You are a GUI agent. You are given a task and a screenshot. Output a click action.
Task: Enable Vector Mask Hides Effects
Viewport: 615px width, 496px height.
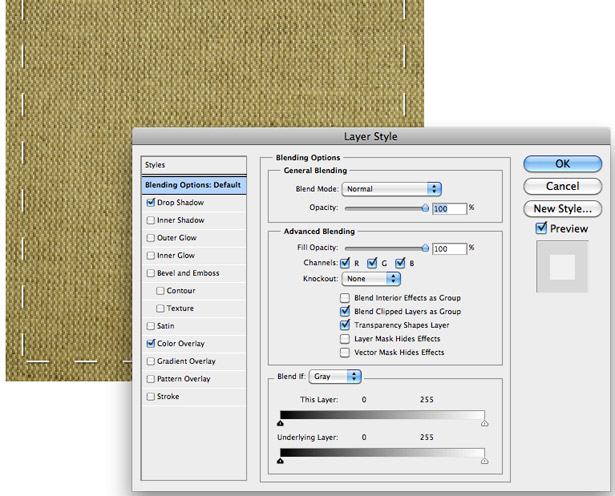(345, 352)
